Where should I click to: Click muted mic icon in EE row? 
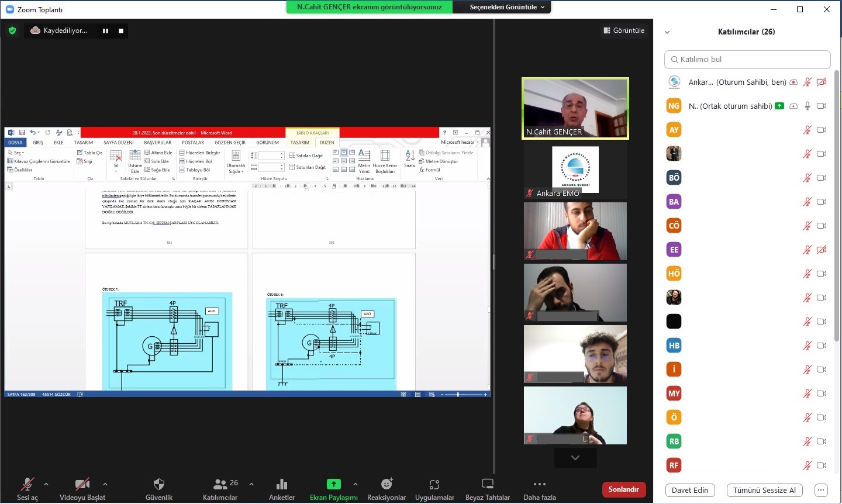click(x=808, y=250)
